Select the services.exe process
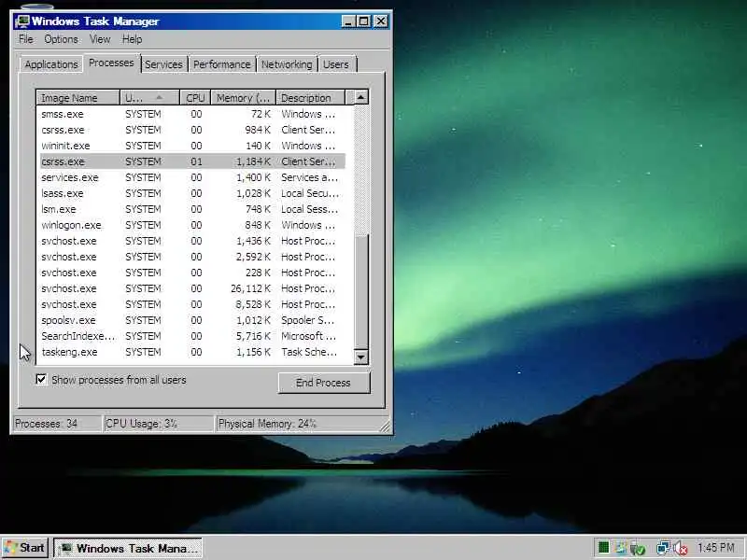This screenshot has height=560, width=747. [x=192, y=177]
